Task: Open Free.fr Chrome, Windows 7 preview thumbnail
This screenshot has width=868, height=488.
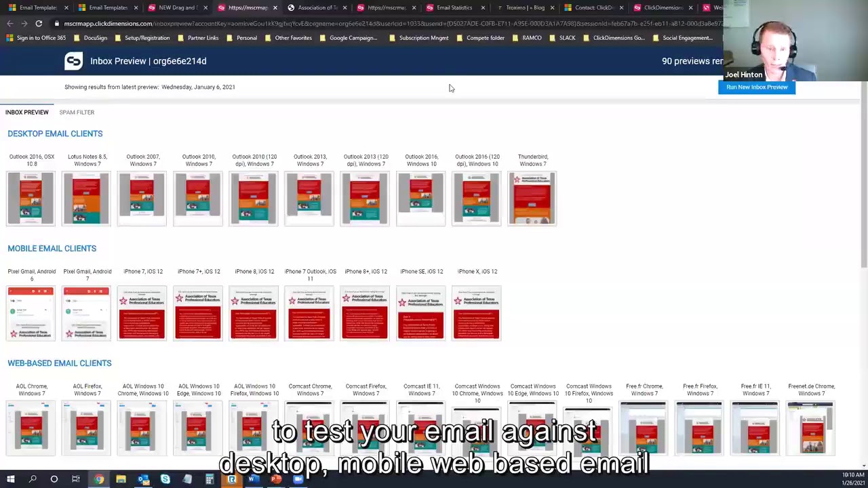Action: [643, 427]
